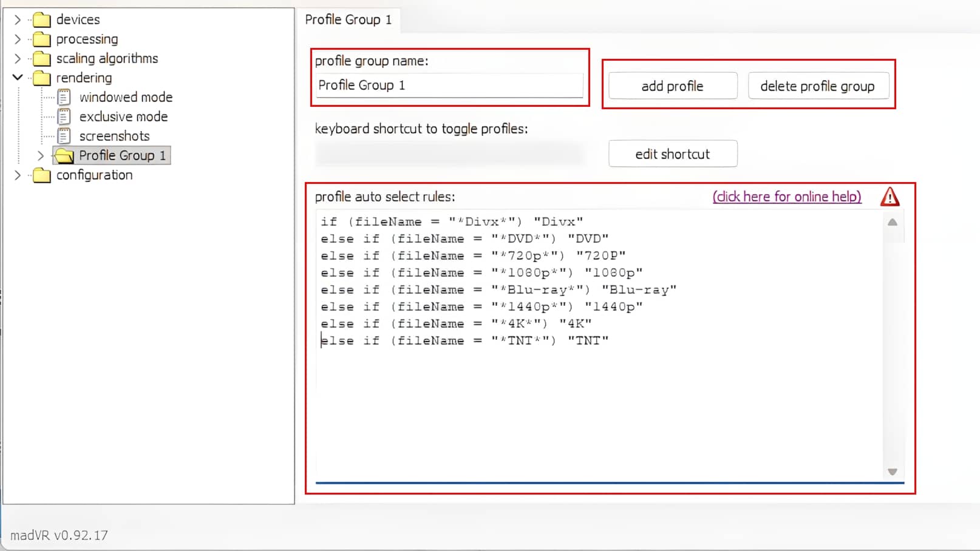Click the configuration folder icon
980x551 pixels.
click(x=41, y=175)
